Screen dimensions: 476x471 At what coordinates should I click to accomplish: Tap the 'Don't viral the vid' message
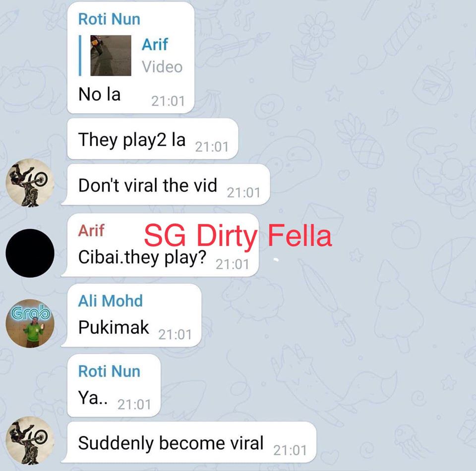(166, 185)
